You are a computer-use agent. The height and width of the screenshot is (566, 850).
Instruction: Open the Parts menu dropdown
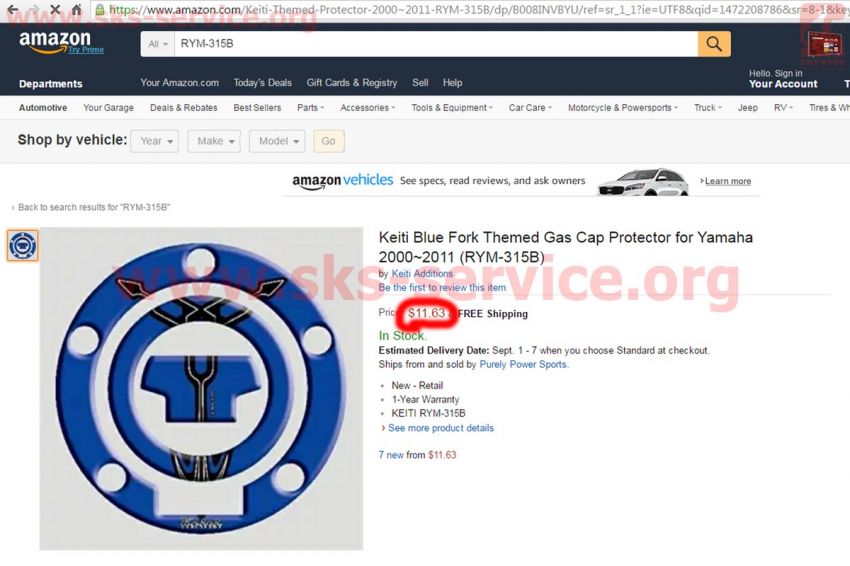click(310, 108)
